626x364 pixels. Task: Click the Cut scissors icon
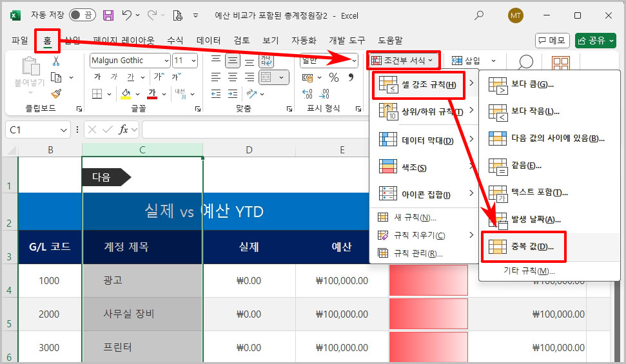pyautogui.click(x=56, y=61)
